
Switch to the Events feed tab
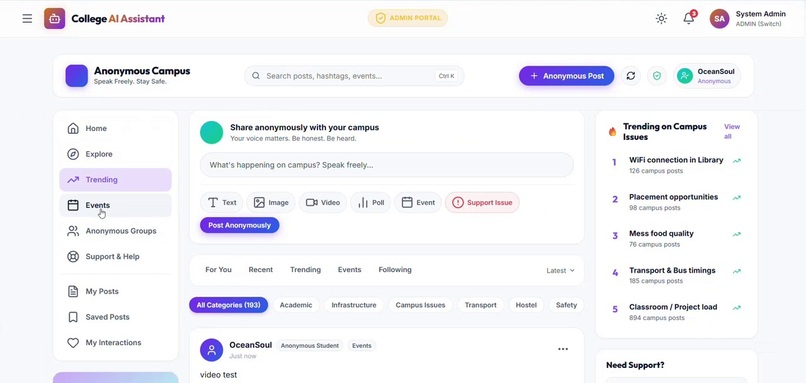click(x=350, y=270)
